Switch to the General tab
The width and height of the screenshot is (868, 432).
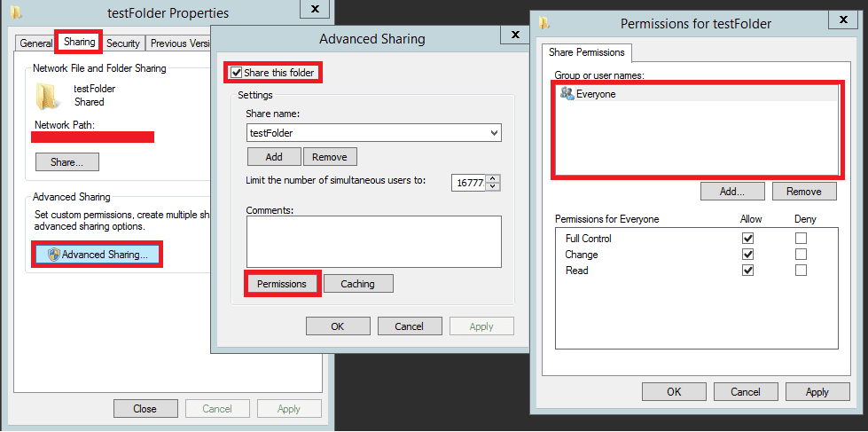point(36,43)
